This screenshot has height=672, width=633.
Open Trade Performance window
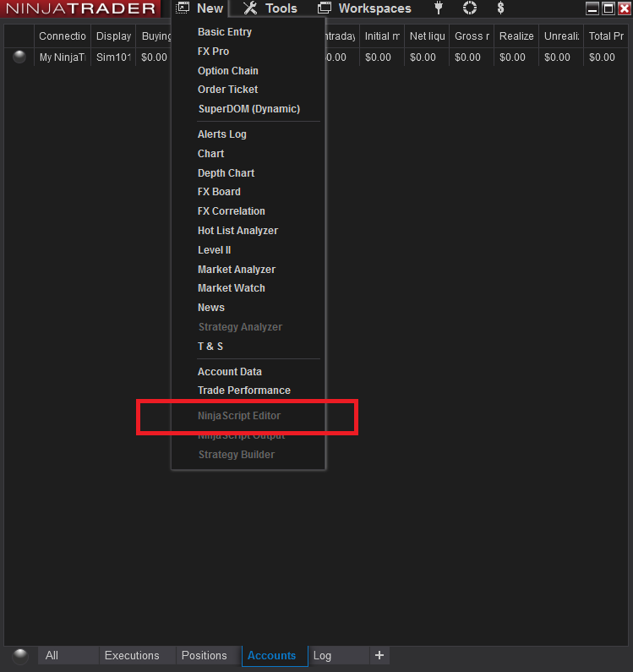pyautogui.click(x=244, y=391)
